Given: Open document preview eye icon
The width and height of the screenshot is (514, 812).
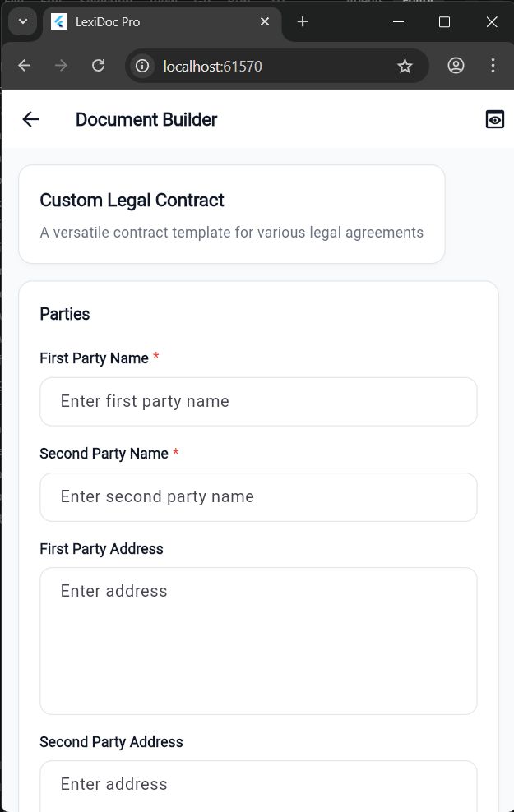Looking at the screenshot, I should pos(494,120).
